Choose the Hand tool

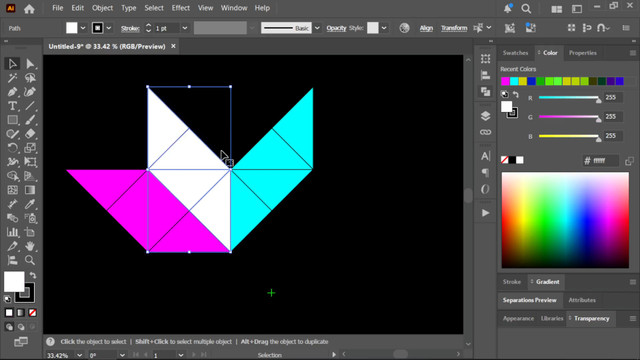[x=30, y=246]
